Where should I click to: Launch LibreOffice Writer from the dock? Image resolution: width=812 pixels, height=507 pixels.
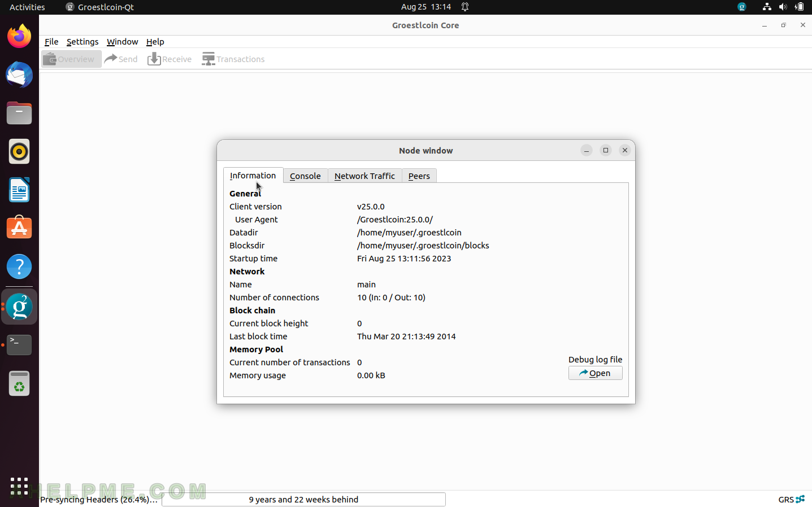19,190
